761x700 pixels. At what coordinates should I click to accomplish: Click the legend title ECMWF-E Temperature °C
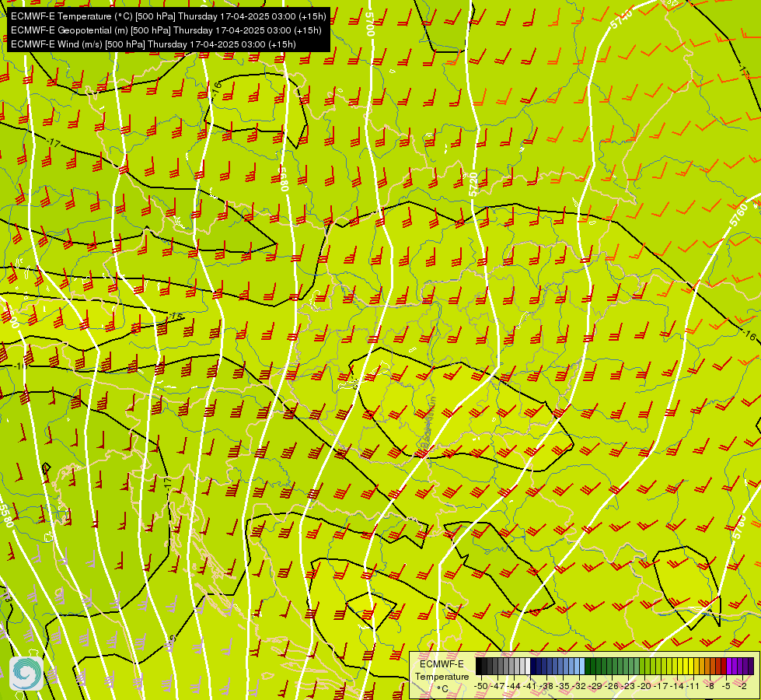point(442,677)
